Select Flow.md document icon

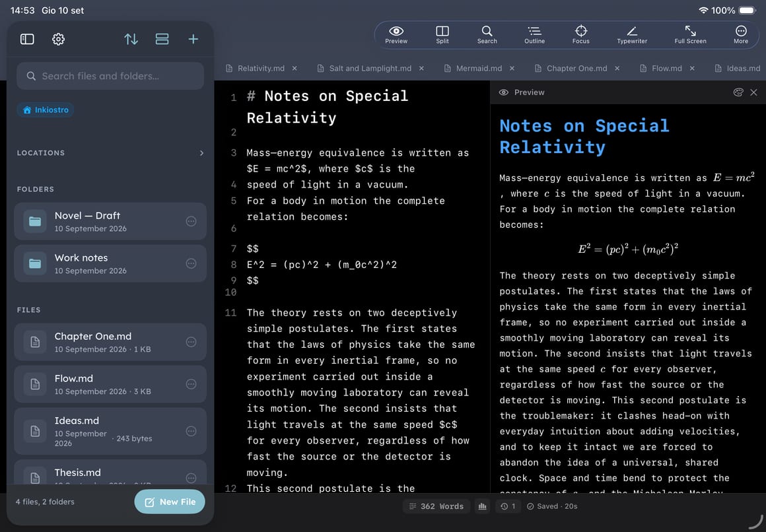pos(35,384)
